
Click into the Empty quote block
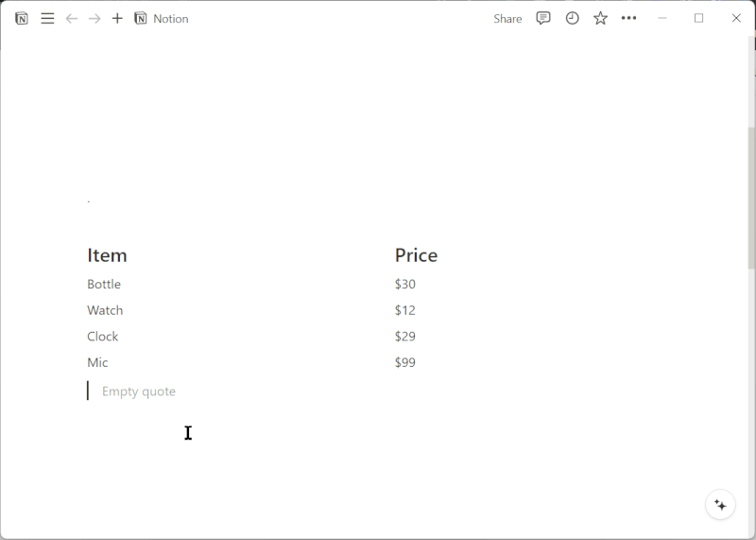[x=138, y=392]
